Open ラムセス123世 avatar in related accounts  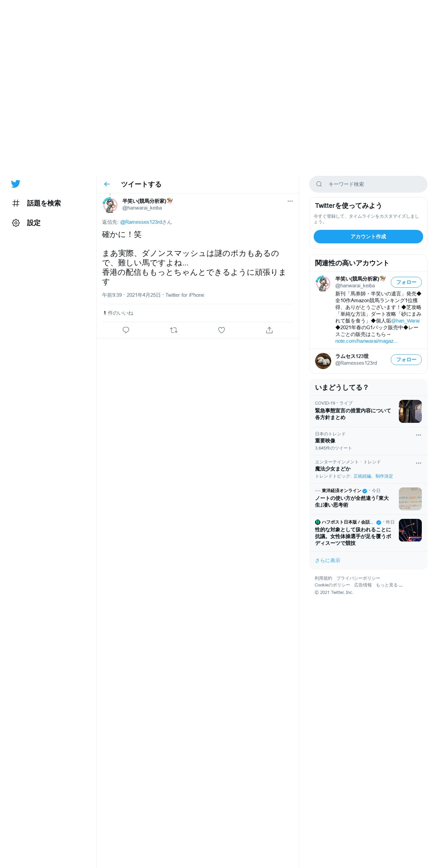(x=323, y=361)
